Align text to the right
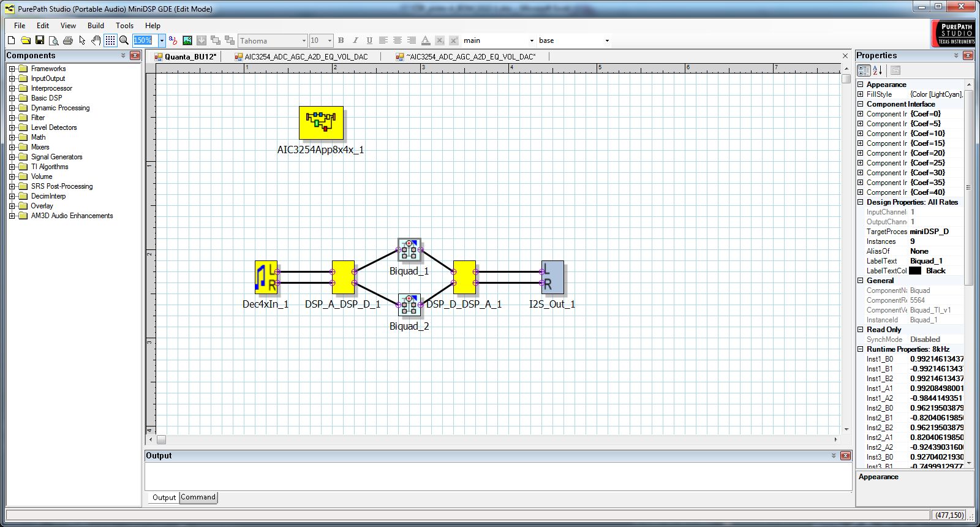The image size is (980, 527). click(x=412, y=40)
